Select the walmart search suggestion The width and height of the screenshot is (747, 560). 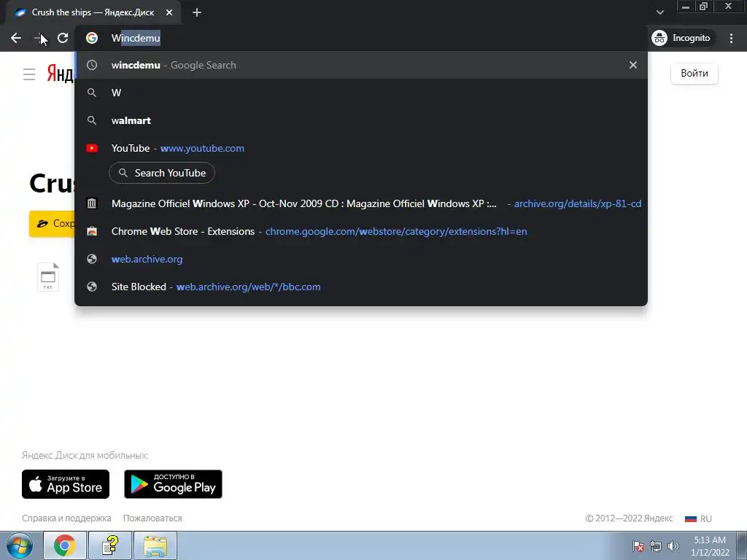360,120
